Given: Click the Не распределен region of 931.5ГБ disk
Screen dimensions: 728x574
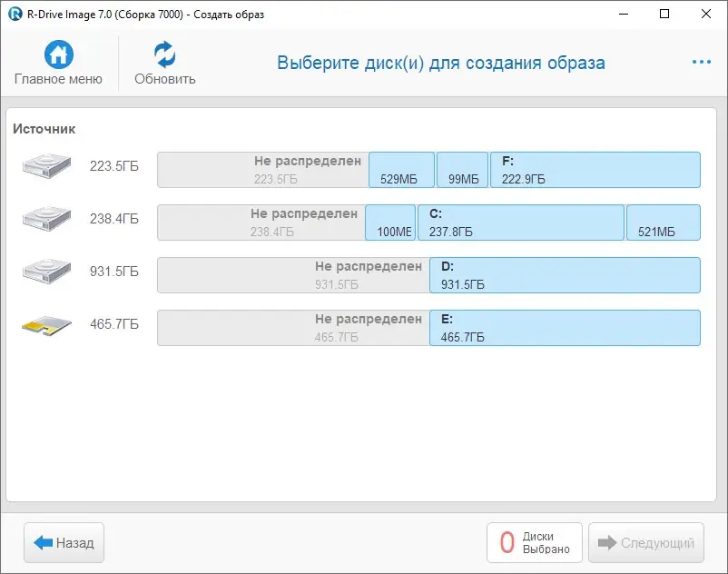Looking at the screenshot, I should [x=290, y=275].
